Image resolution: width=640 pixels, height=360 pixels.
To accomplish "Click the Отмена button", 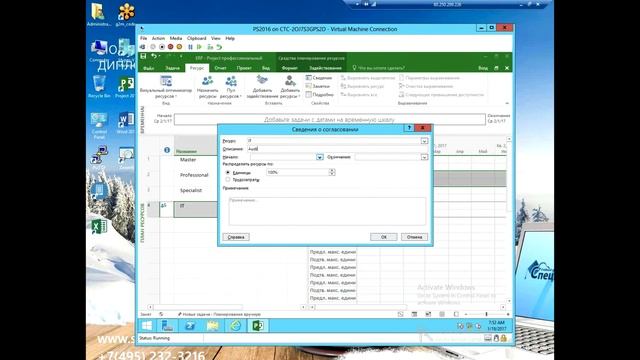I will click(x=414, y=237).
